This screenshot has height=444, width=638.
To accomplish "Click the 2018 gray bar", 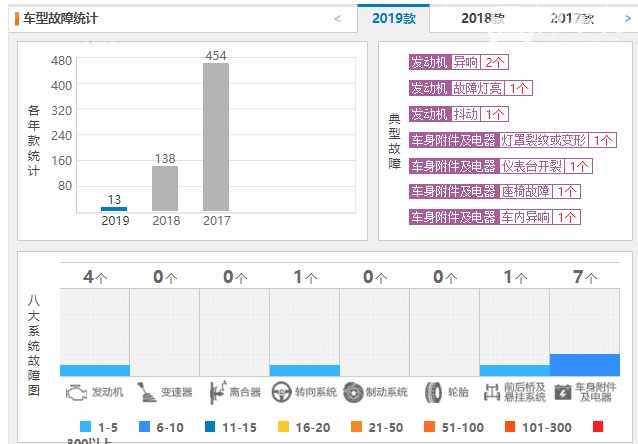I will click(165, 188).
